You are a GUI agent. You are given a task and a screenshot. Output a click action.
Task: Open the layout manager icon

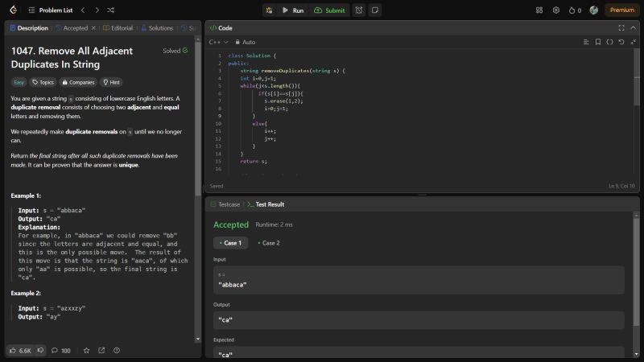539,10
